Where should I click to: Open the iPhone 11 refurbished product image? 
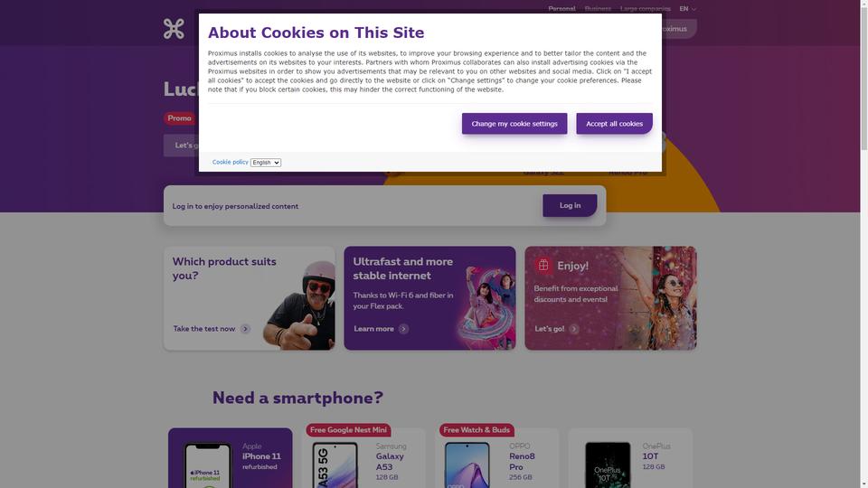tap(207, 465)
